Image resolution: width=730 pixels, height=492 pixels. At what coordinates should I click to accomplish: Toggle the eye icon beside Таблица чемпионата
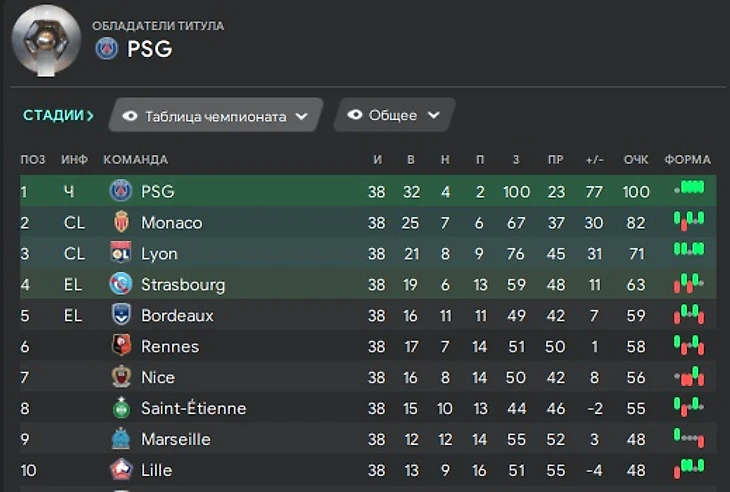130,116
